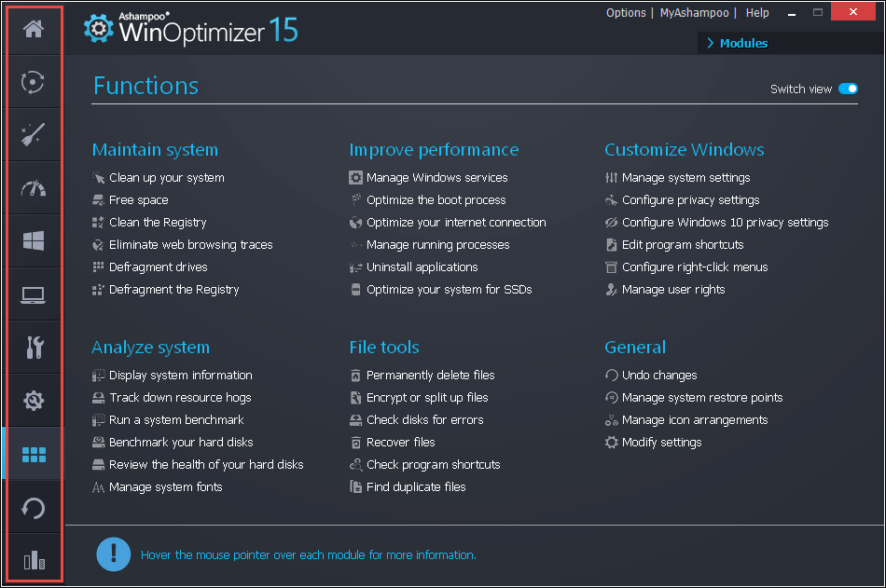
Task: Click icon beside Manage user rights
Action: point(612,290)
